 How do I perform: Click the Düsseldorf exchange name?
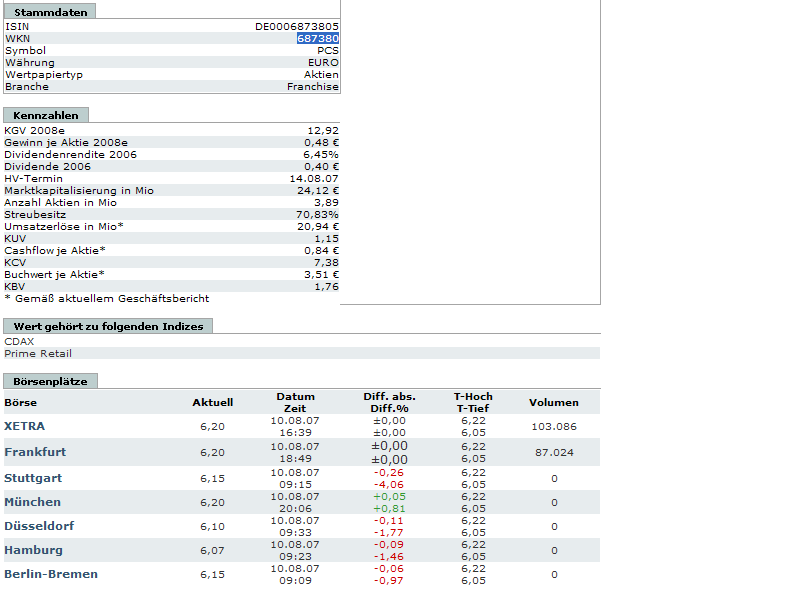click(38, 526)
